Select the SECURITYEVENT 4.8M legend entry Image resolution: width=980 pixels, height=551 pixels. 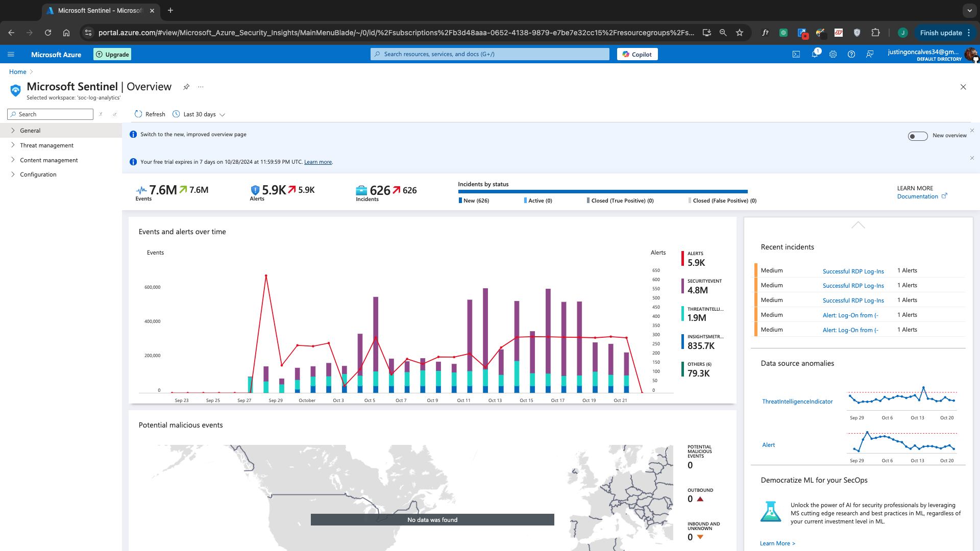point(702,287)
